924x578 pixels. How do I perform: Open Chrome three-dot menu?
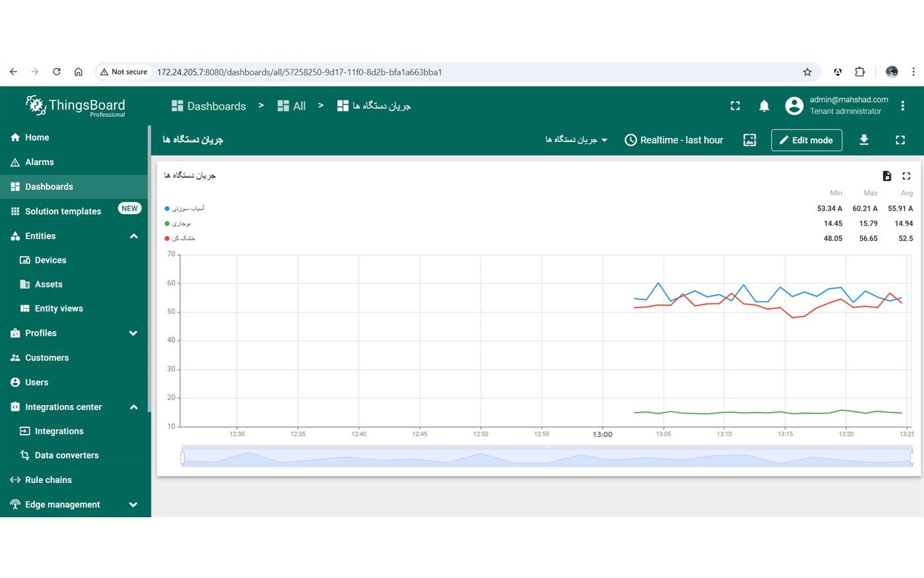click(x=913, y=72)
